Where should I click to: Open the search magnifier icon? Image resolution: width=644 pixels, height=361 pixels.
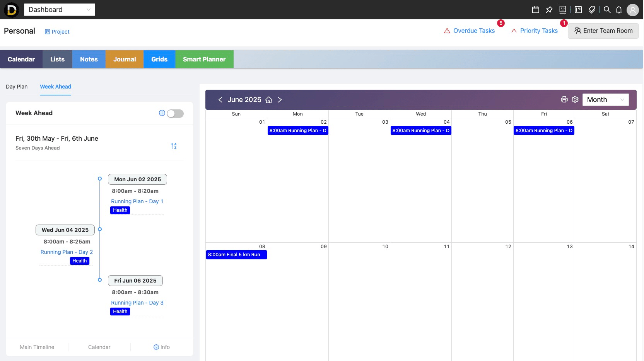607,10
